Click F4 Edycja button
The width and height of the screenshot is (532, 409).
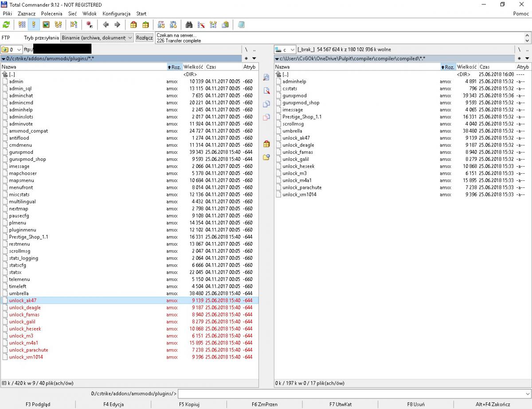pyautogui.click(x=113, y=404)
